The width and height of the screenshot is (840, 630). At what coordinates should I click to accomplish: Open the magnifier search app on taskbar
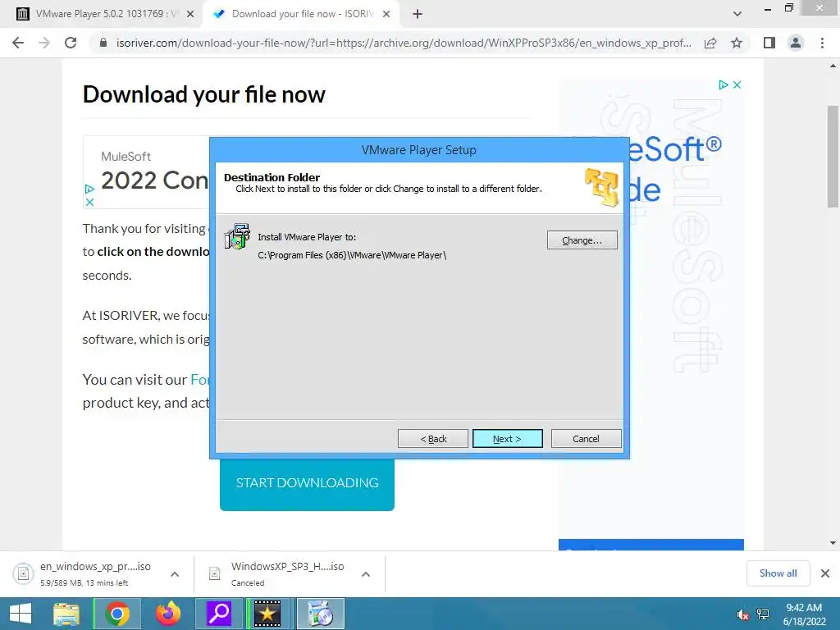pos(218,614)
